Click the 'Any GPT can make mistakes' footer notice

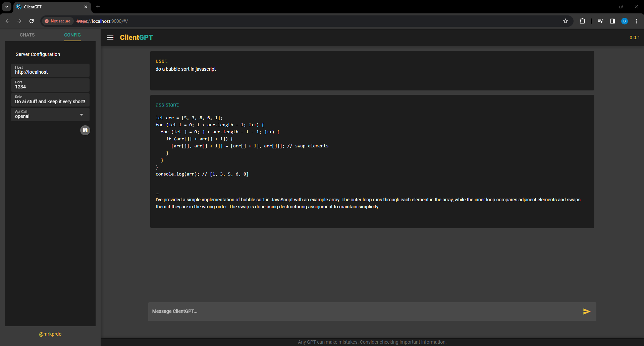372,342
